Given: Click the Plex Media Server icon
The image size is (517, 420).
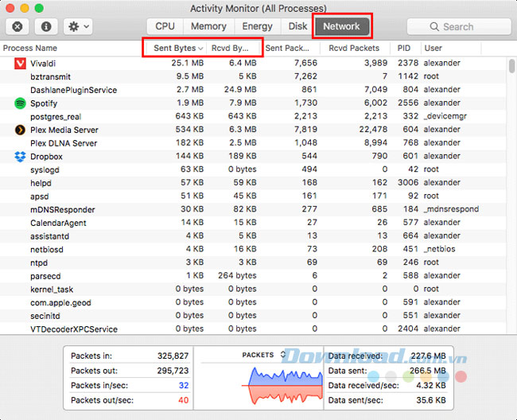Looking at the screenshot, I should point(20,130).
